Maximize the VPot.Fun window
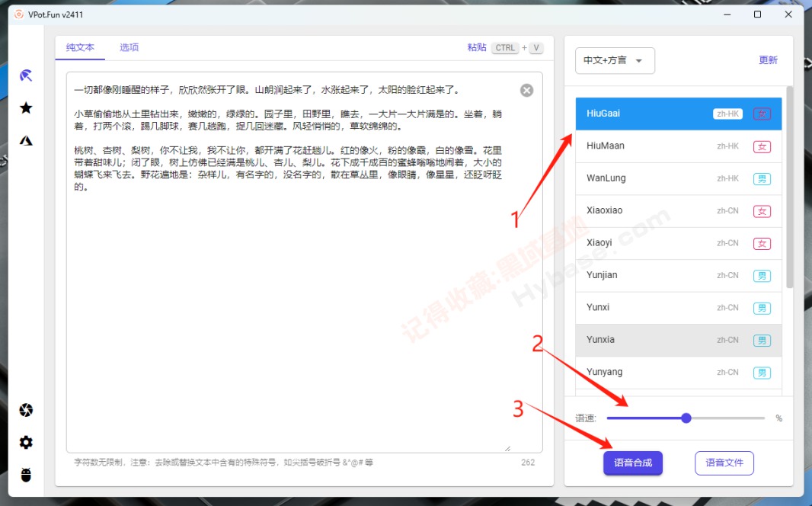Image resolution: width=812 pixels, height=506 pixels. 758,14
